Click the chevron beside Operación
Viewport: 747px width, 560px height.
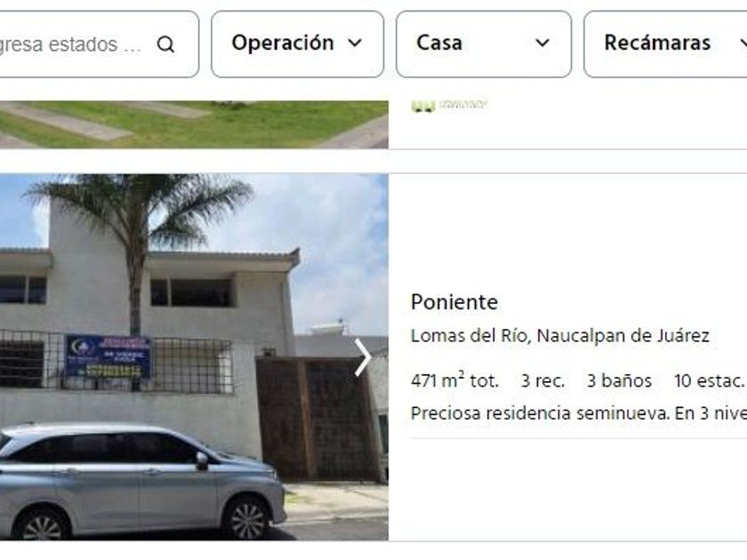click(355, 44)
